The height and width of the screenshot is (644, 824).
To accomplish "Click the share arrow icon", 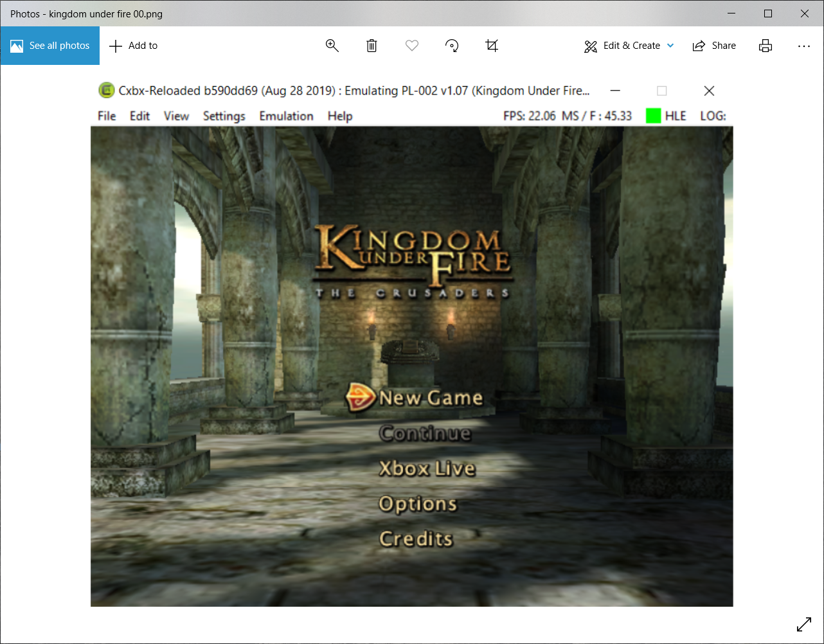I will coord(699,46).
